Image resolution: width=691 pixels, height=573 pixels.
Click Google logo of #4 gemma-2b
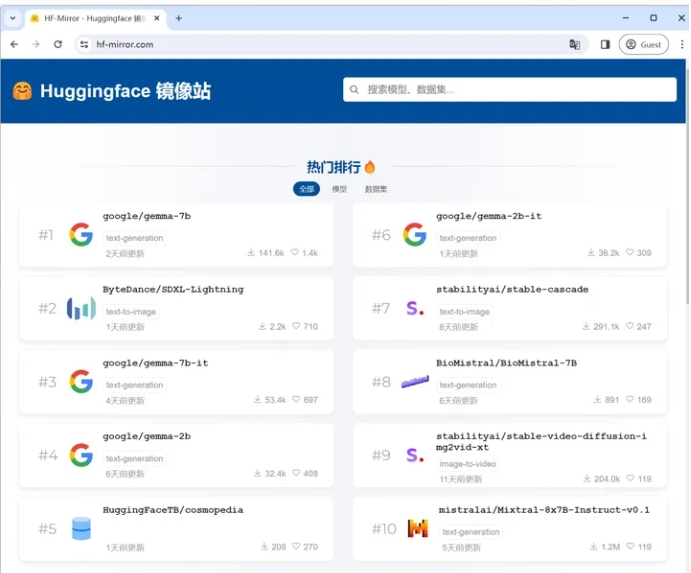point(81,455)
